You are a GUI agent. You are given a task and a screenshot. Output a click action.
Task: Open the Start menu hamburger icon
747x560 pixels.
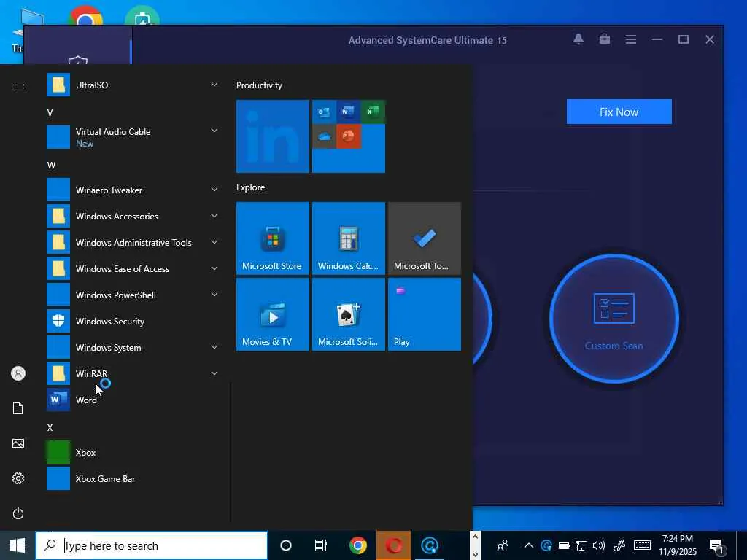[18, 85]
